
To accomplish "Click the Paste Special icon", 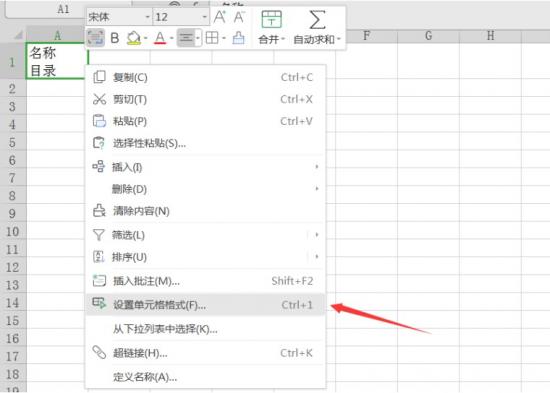I will point(99,143).
